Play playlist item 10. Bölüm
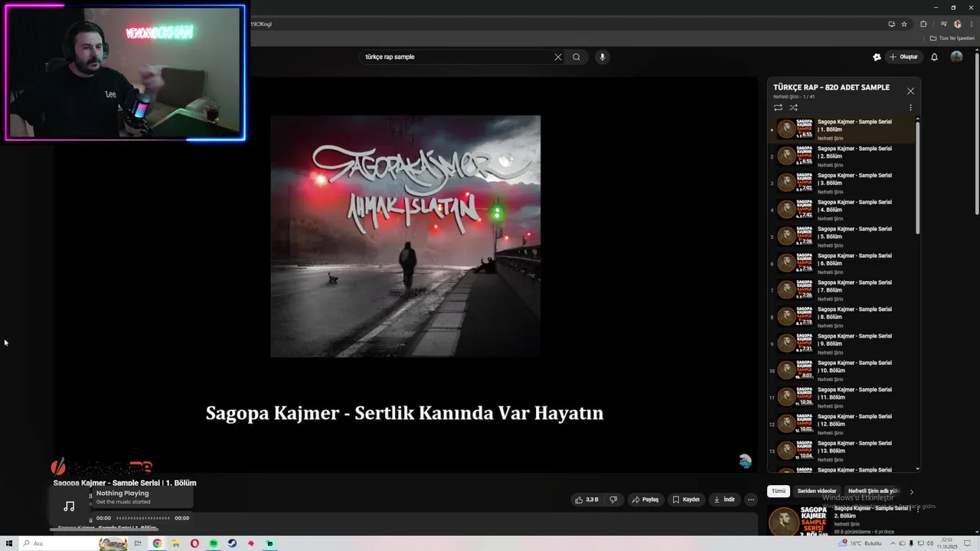This screenshot has height=551, width=980. (x=842, y=370)
